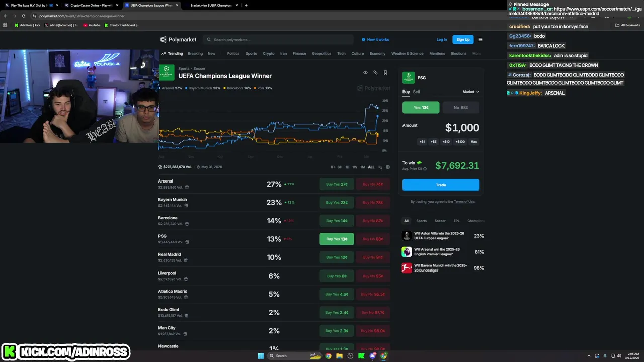Open the Terms of Use link
Viewport: 644px width, 362px height.
click(x=464, y=202)
